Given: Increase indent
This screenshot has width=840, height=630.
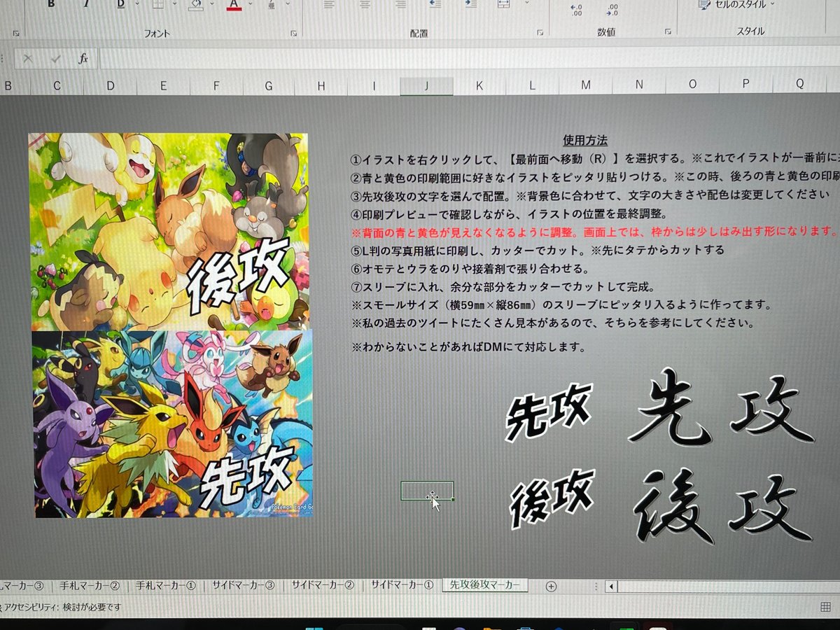Looking at the screenshot, I should pos(470,4).
